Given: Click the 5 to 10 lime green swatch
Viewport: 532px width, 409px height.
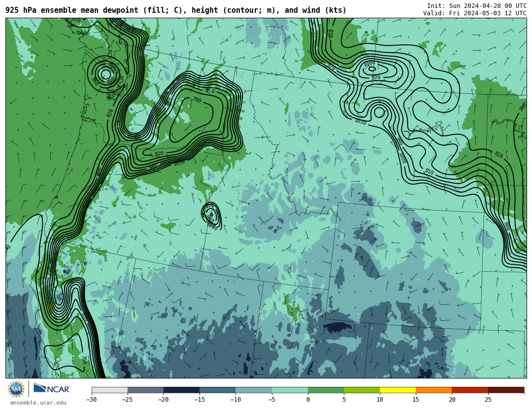Looking at the screenshot, I should tap(362, 390).
